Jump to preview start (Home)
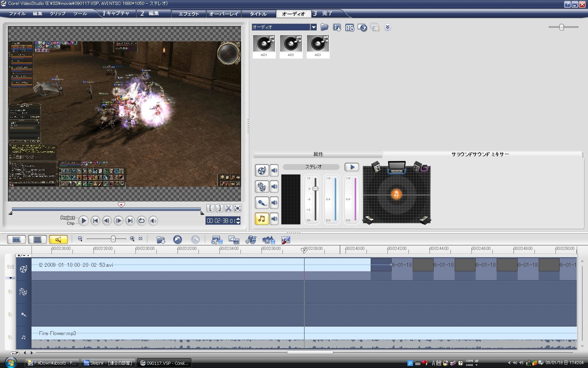The width and height of the screenshot is (588, 368). (95, 220)
